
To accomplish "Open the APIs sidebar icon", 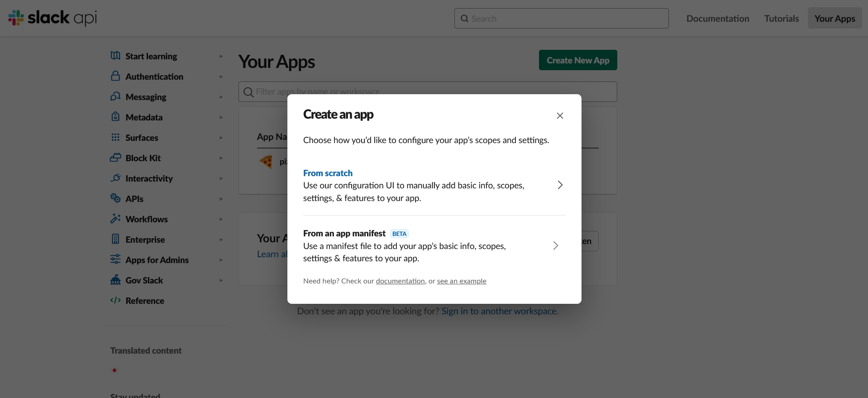I will tap(115, 198).
